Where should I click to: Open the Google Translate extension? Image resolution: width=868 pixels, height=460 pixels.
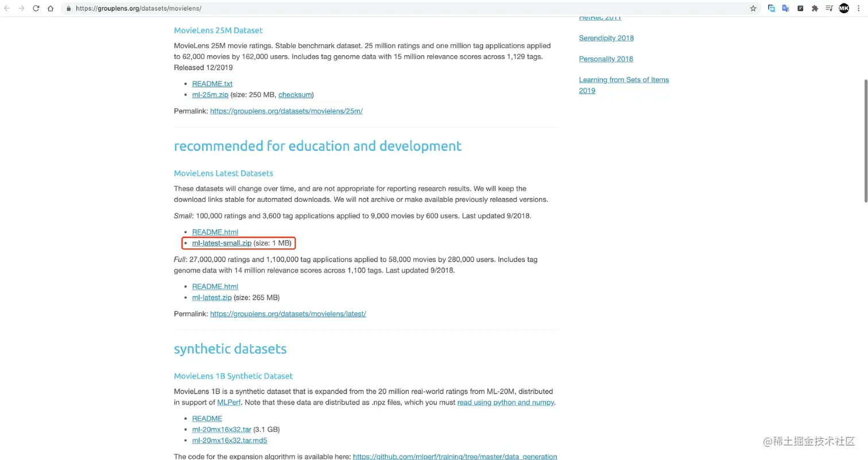[786, 9]
